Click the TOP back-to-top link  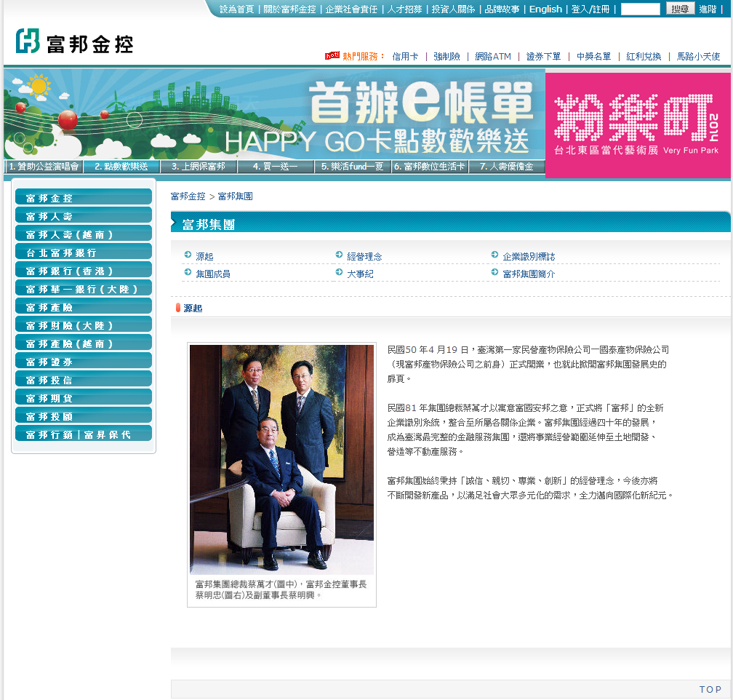(710, 689)
